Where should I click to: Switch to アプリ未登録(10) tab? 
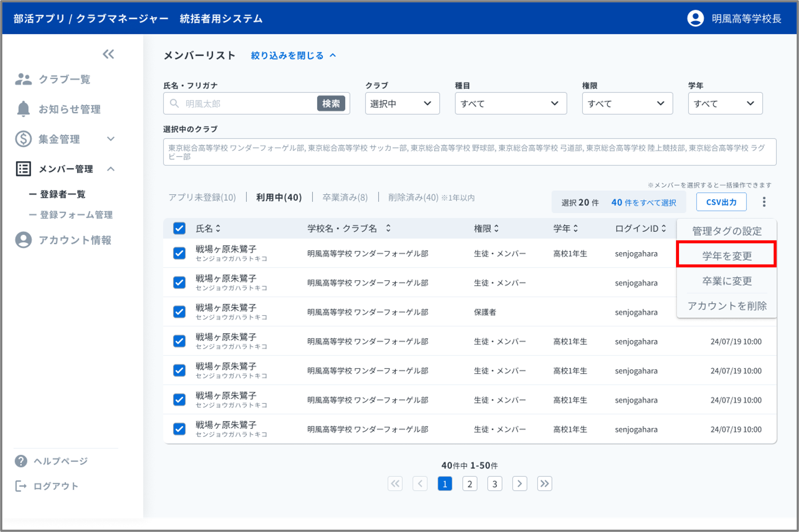tap(202, 197)
